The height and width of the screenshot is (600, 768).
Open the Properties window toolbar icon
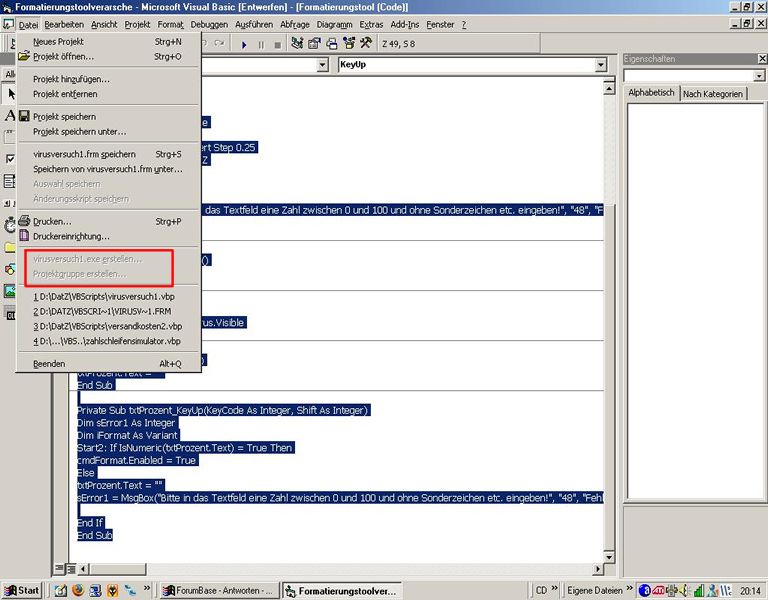[x=314, y=44]
